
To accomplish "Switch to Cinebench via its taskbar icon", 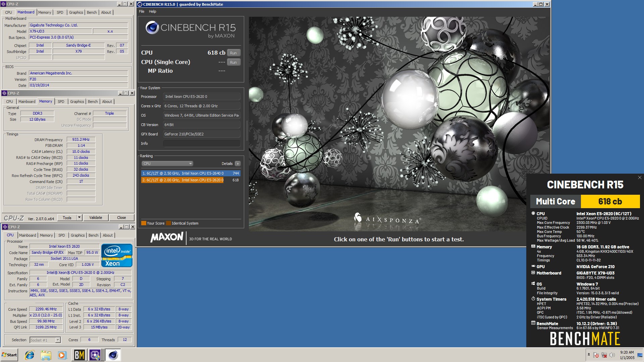I will point(113,355).
